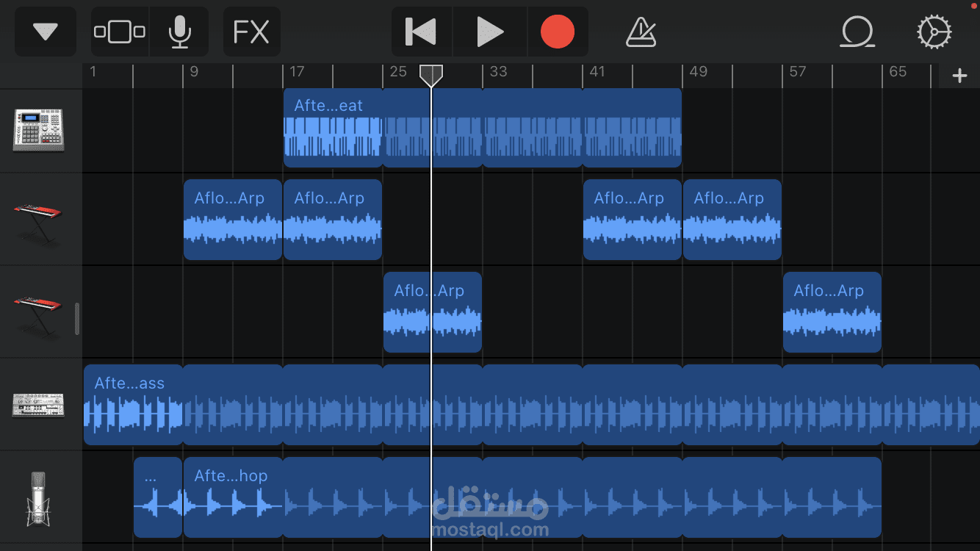Click bar 65 on the ruler
Image resolution: width=980 pixels, height=551 pixels.
[x=898, y=71]
